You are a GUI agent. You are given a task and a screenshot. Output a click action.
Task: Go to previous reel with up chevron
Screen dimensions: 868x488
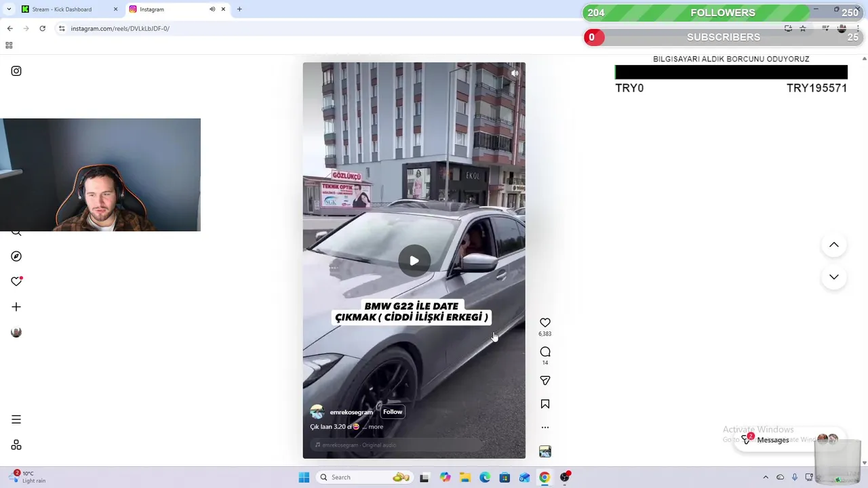coord(834,245)
